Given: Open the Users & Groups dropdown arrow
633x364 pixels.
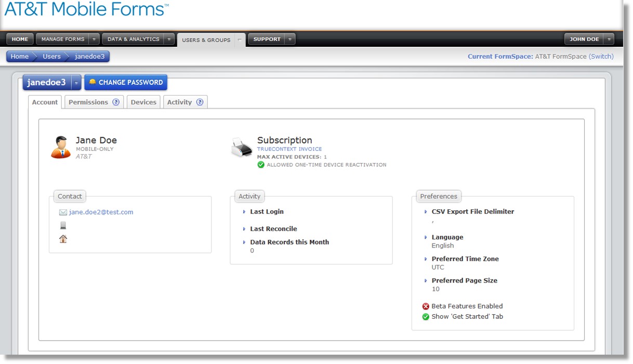Looking at the screenshot, I should pos(240,40).
